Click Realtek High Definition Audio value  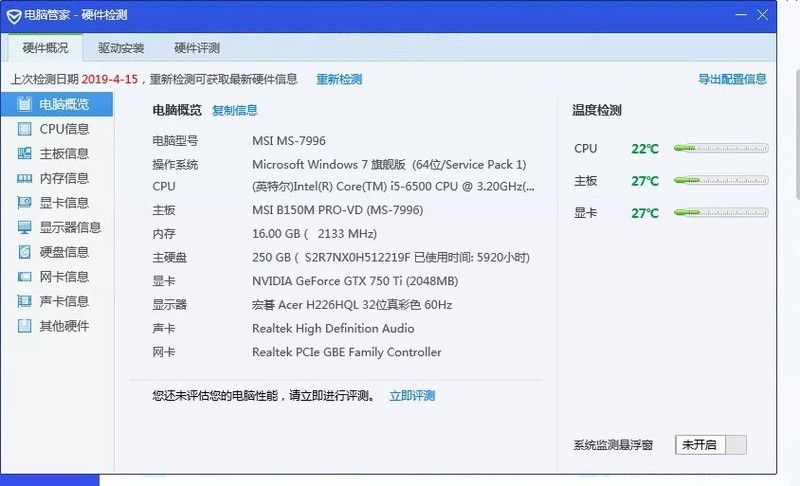(x=333, y=328)
